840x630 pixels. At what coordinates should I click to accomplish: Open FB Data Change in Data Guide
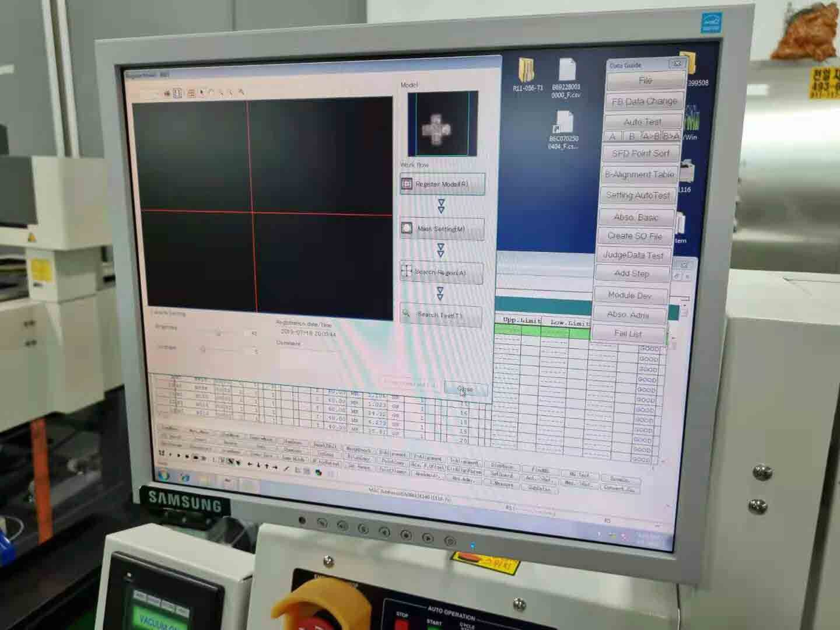(644, 101)
